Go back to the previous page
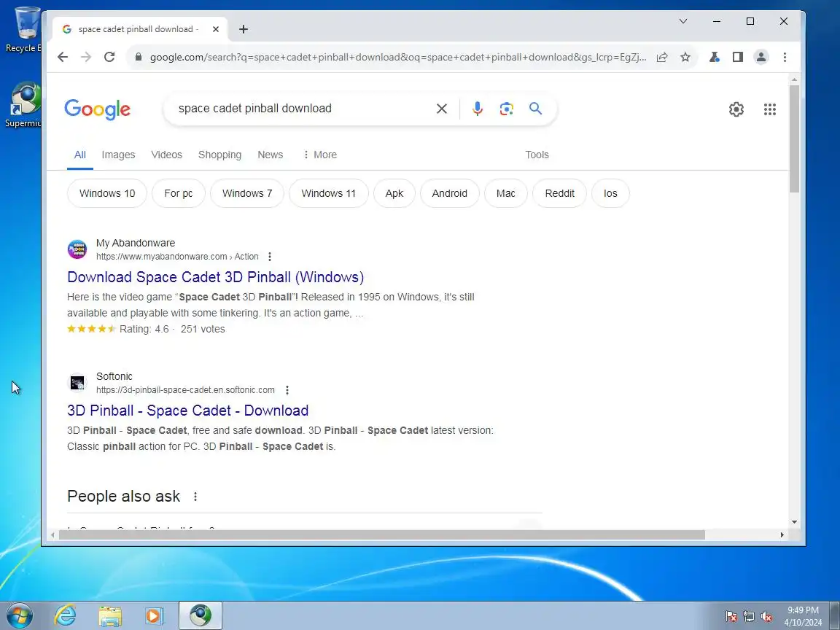The image size is (840, 630). (x=63, y=57)
